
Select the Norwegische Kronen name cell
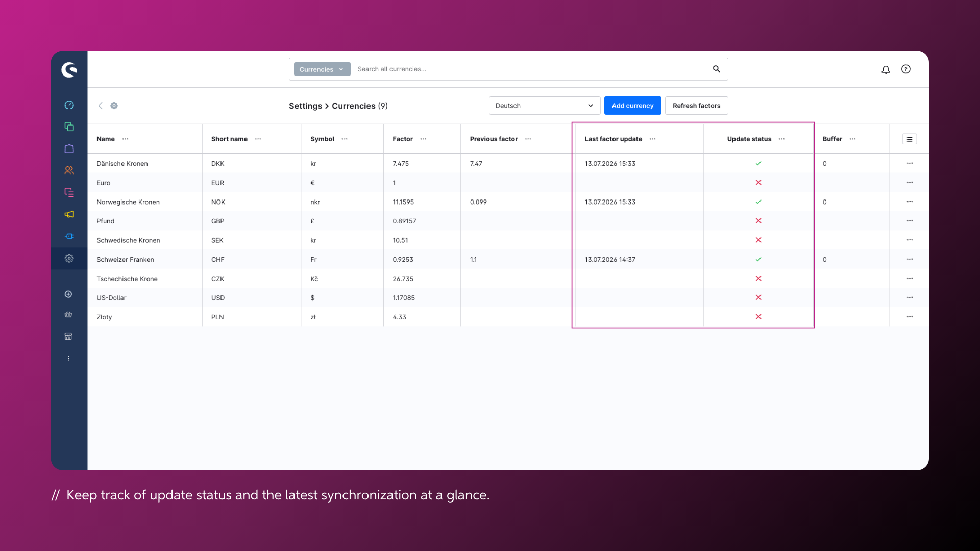pyautogui.click(x=128, y=202)
